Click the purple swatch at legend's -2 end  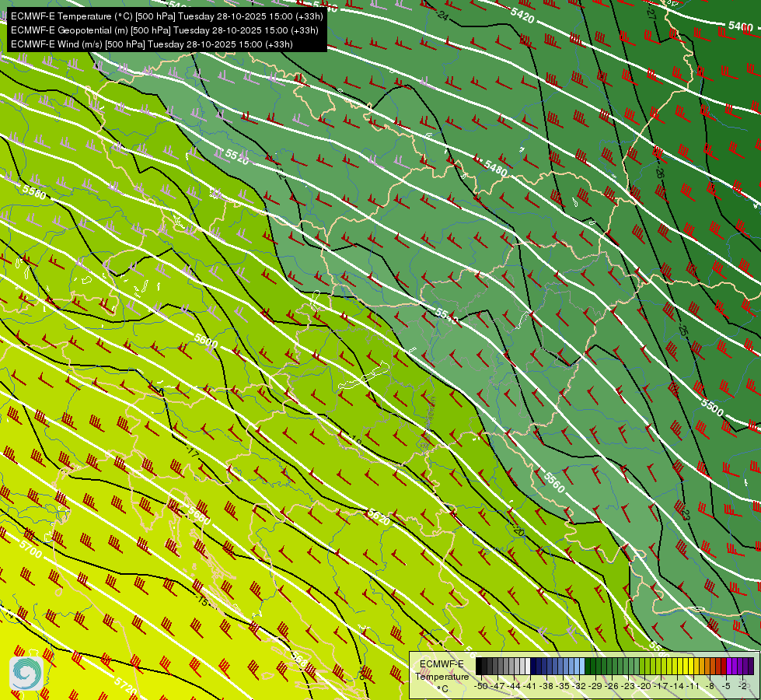point(750,666)
